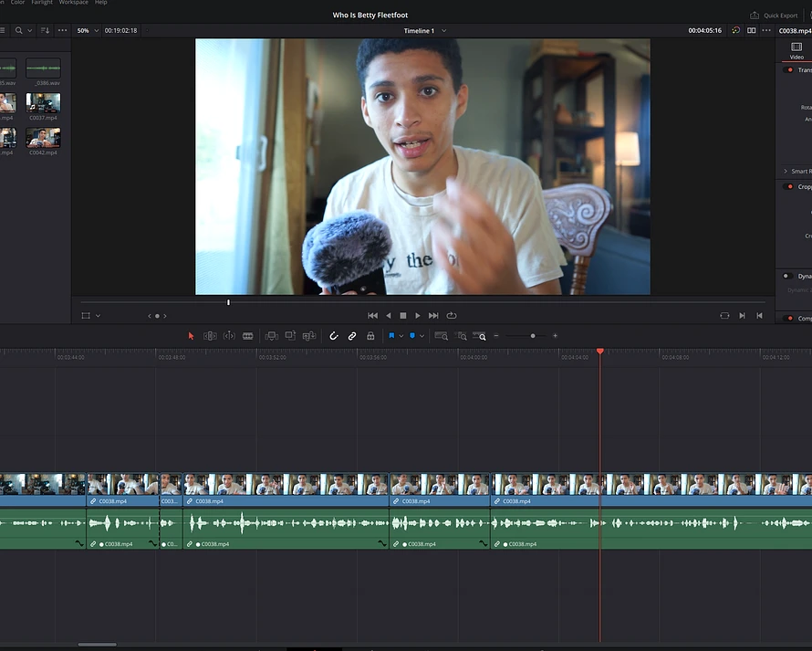Stop playback in the viewer

tap(403, 316)
